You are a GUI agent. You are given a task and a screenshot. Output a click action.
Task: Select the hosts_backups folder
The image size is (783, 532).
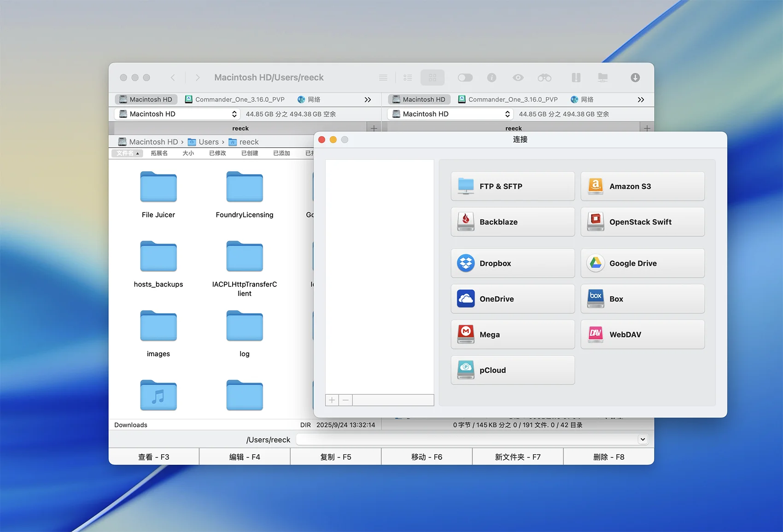tap(158, 264)
